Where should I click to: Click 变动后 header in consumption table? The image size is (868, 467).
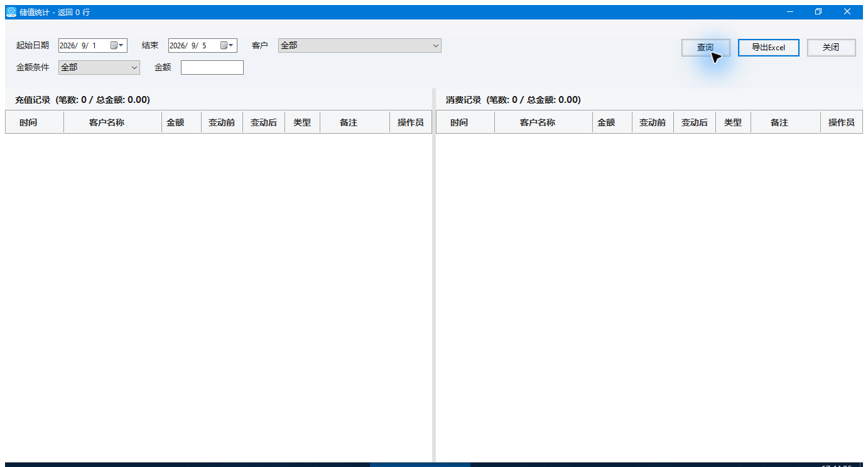click(x=695, y=122)
